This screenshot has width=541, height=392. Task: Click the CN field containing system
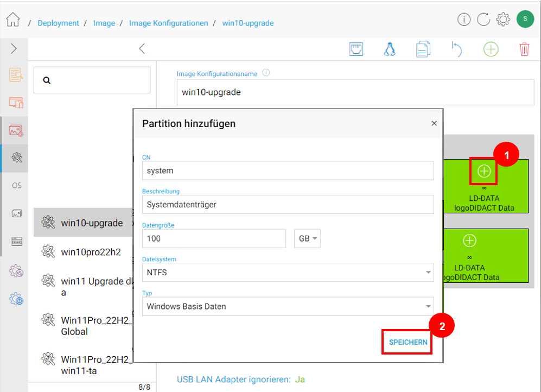tap(288, 170)
